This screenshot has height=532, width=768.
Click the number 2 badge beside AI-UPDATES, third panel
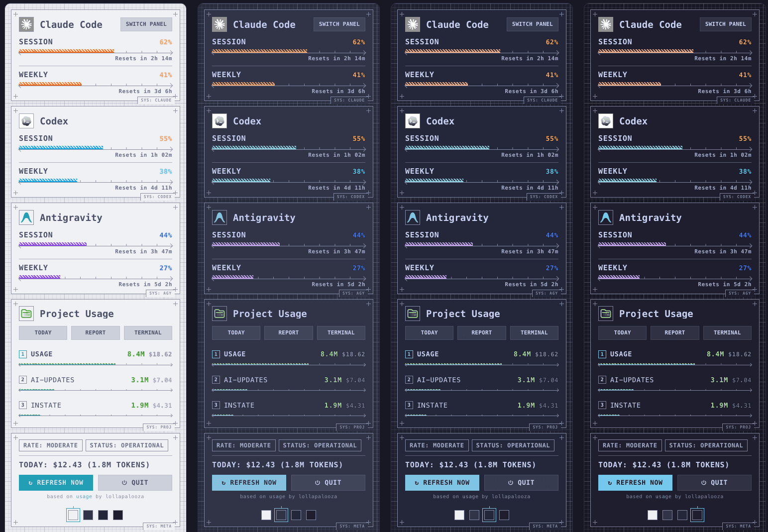pyautogui.click(x=409, y=380)
